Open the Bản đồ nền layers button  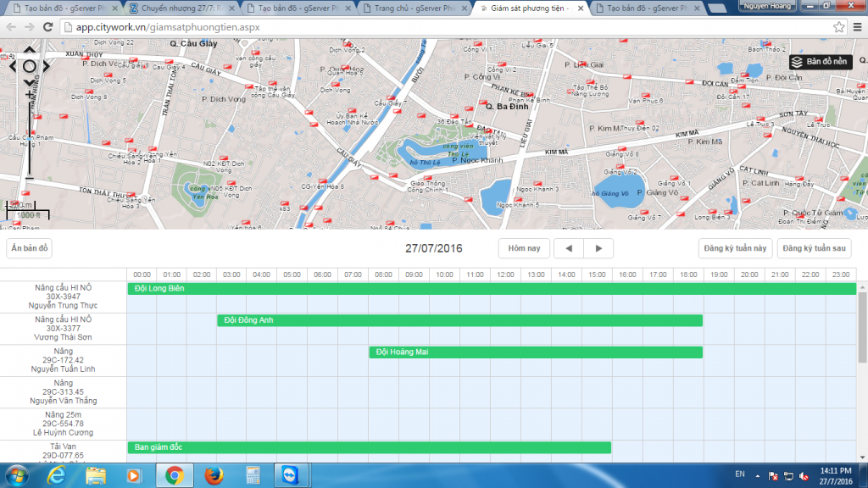click(x=821, y=61)
